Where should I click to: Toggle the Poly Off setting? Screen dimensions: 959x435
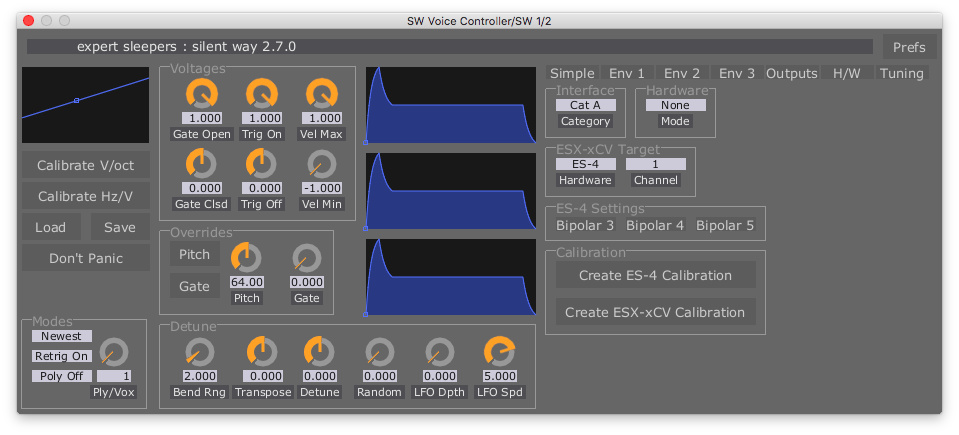click(x=62, y=376)
